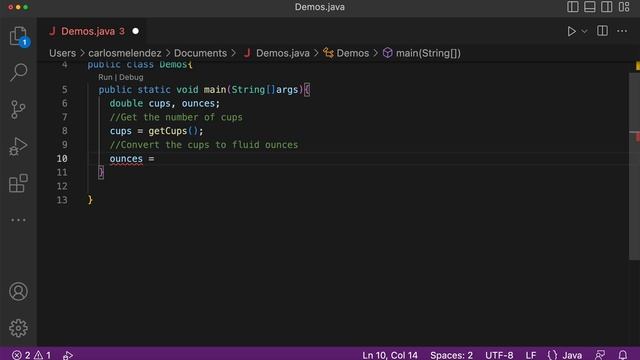Viewport: 640px width, 360px height.
Task: Click the comment 'Convert the cups to fluid ounces'
Action: (204, 145)
